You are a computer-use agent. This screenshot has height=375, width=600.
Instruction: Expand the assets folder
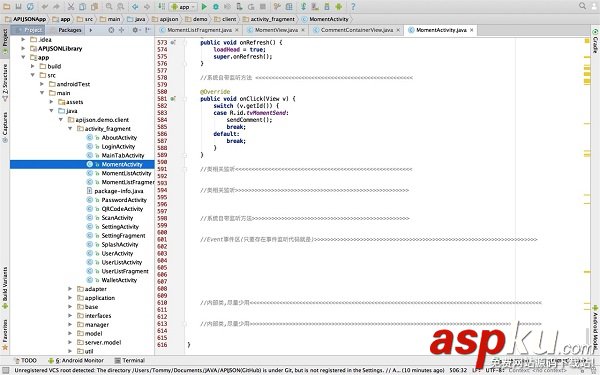(x=51, y=102)
